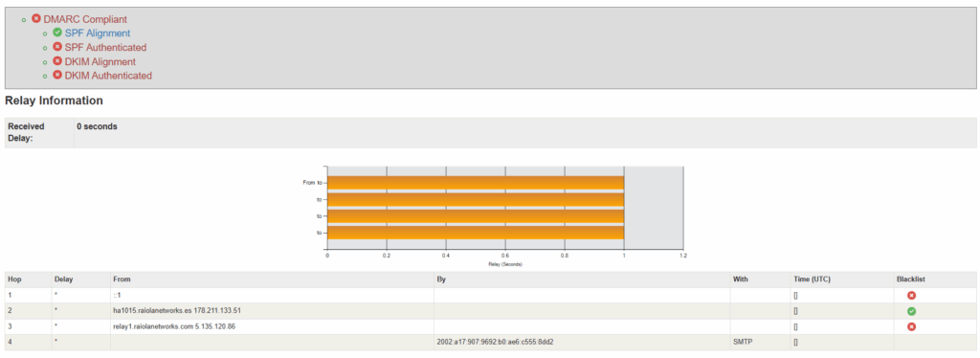Open the DMARC Compliant link

click(85, 19)
